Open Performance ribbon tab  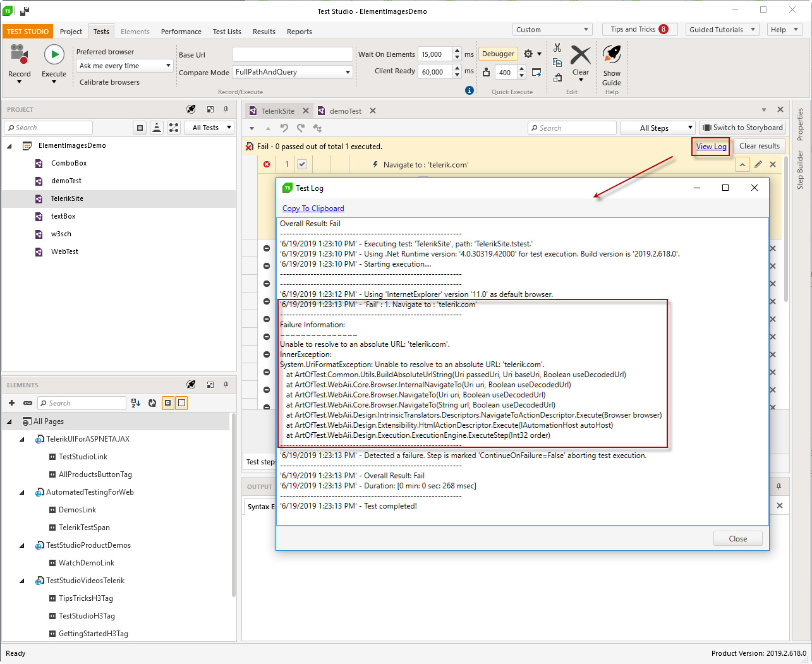[181, 32]
